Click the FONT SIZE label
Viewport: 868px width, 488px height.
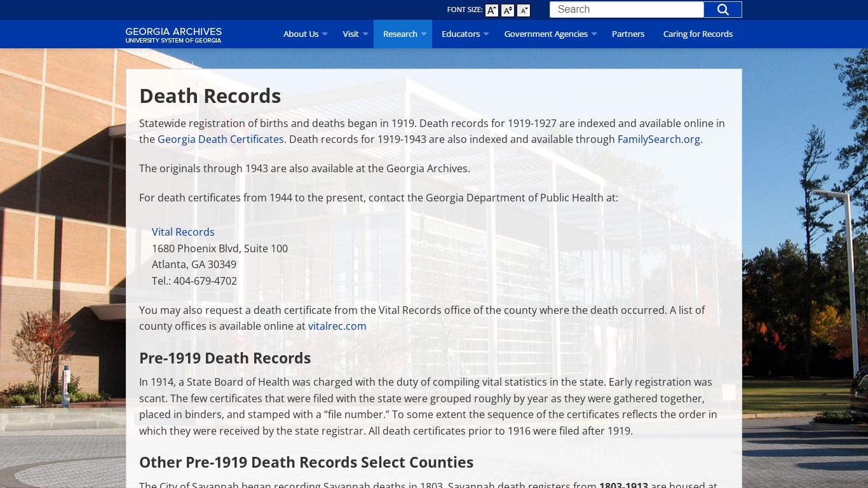(465, 10)
